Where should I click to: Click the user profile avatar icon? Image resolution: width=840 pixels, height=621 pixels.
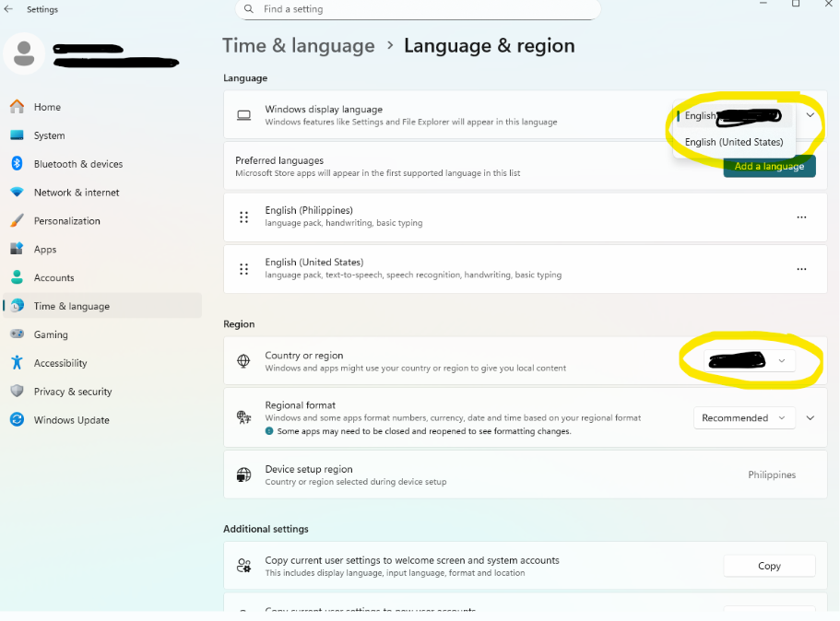point(24,53)
